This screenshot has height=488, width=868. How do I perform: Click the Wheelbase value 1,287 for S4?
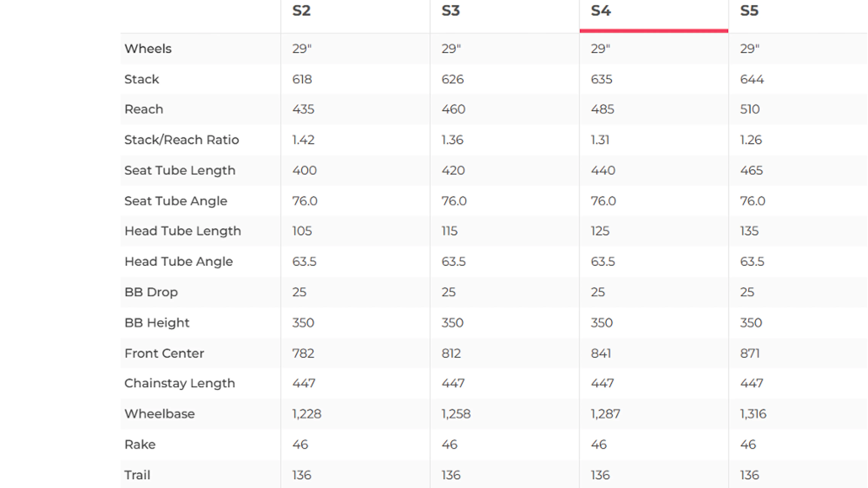605,414
